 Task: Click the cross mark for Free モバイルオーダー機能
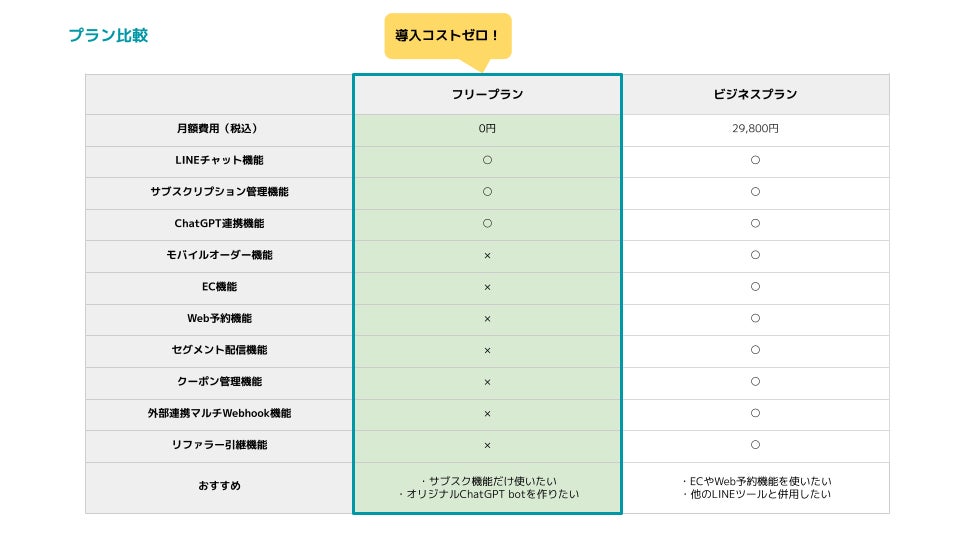[487, 255]
